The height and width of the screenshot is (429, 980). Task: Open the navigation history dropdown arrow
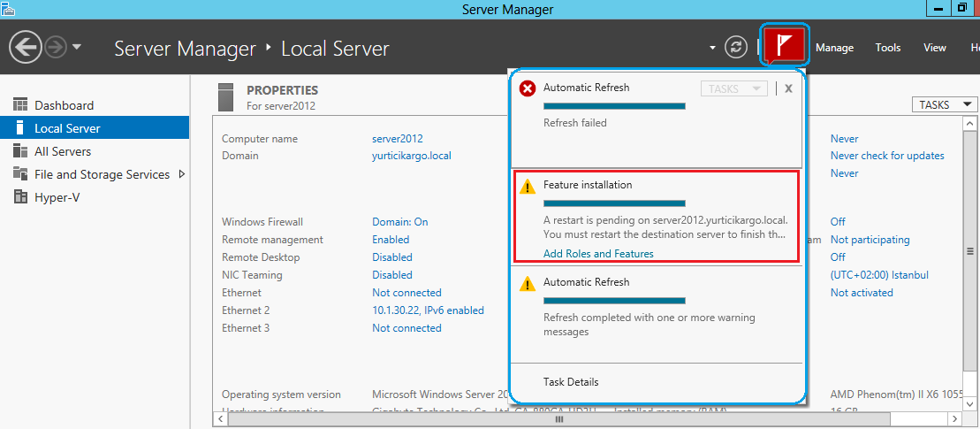[77, 47]
